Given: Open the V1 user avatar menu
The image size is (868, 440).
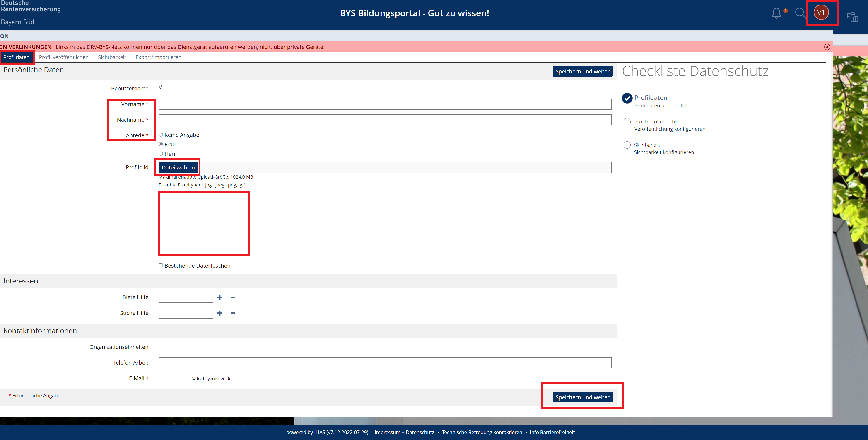Looking at the screenshot, I should 821,13.
